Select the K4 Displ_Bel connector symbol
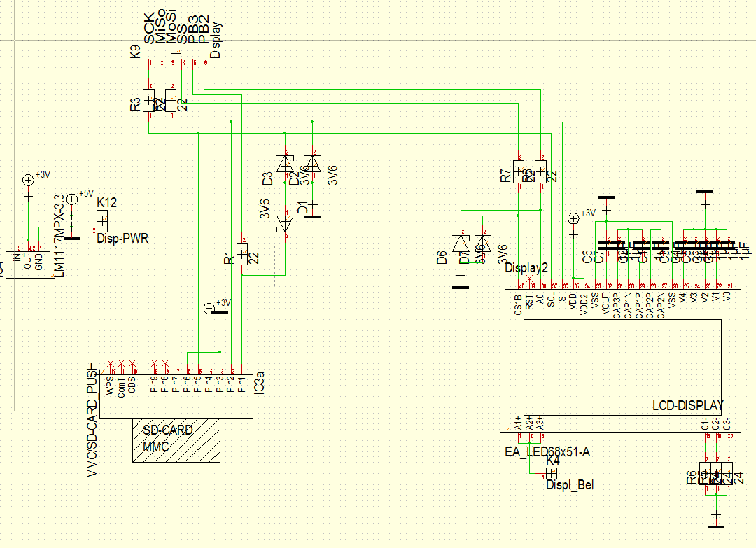Image resolution: width=756 pixels, height=548 pixels. 551,473
